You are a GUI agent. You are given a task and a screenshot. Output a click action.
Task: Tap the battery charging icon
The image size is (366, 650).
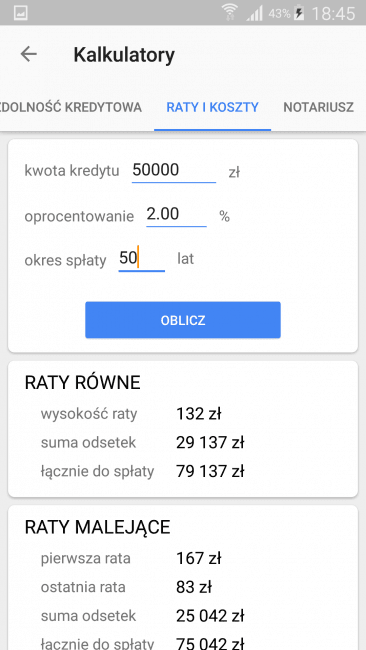pyautogui.click(x=299, y=13)
